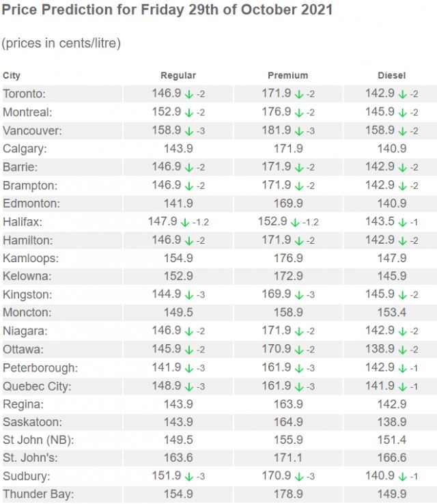Image resolution: width=437 pixels, height=504 pixels.
Task: Click the Edmonton city name
Action: click(31, 204)
